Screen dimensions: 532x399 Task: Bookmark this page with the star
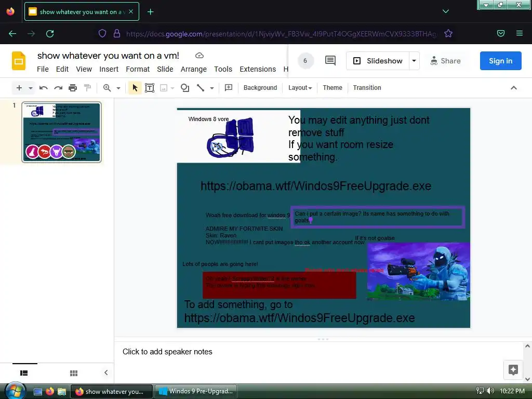(x=448, y=33)
